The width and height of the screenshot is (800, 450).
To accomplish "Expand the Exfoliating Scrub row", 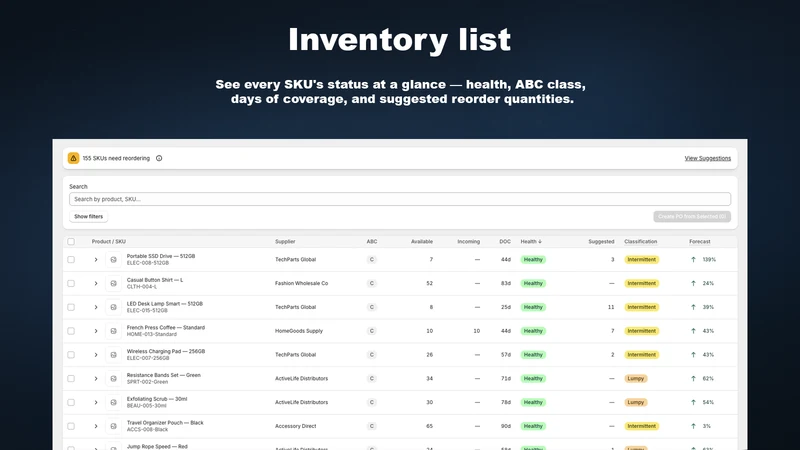I will (95, 402).
